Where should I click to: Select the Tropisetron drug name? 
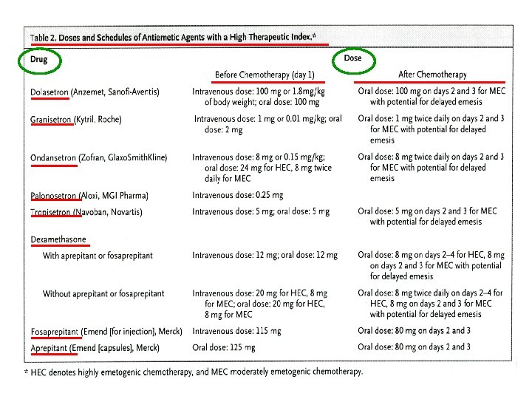pyautogui.click(x=50, y=212)
